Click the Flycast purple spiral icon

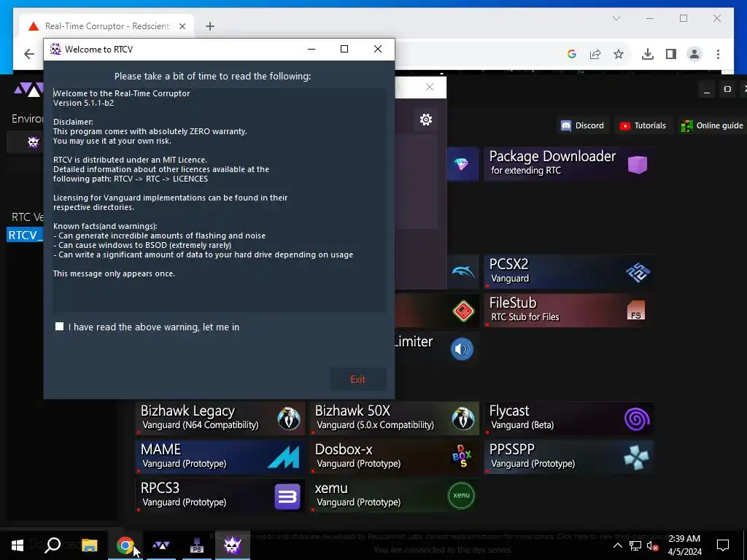[637, 419]
